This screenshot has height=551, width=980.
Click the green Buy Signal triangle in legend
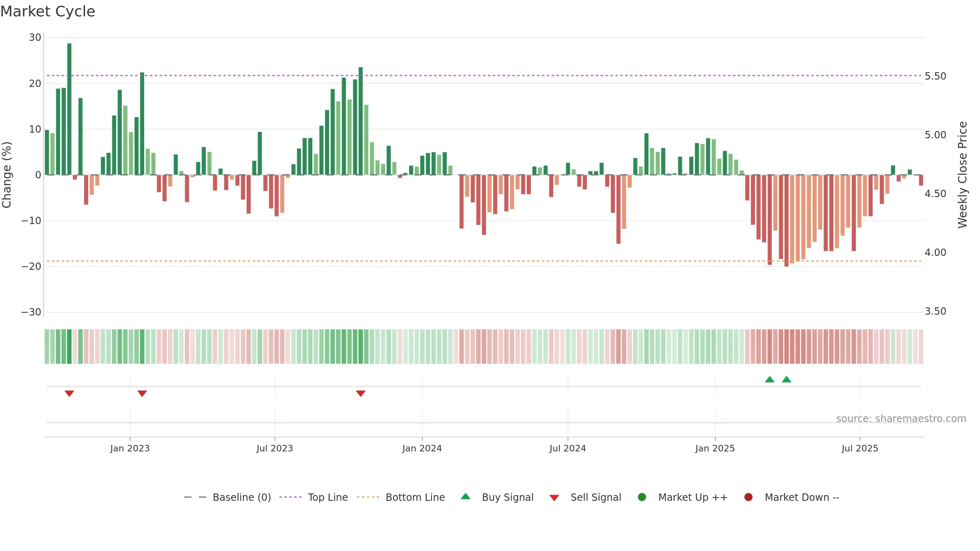[465, 496]
